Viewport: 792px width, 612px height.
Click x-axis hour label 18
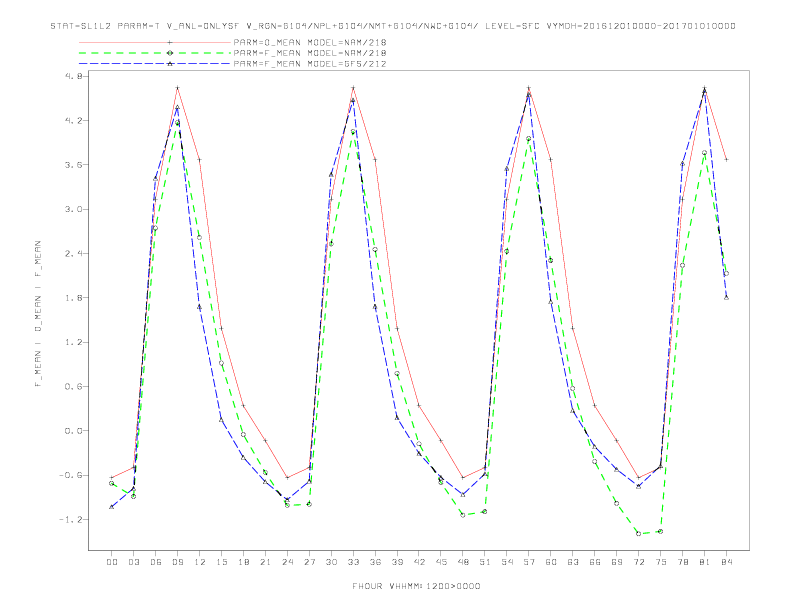click(243, 562)
